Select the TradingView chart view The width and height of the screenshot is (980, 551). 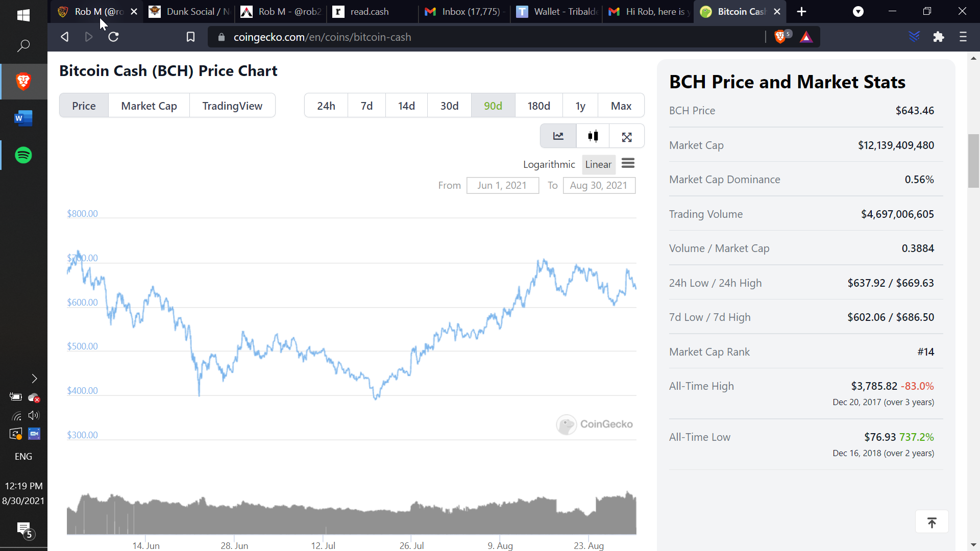tap(232, 106)
